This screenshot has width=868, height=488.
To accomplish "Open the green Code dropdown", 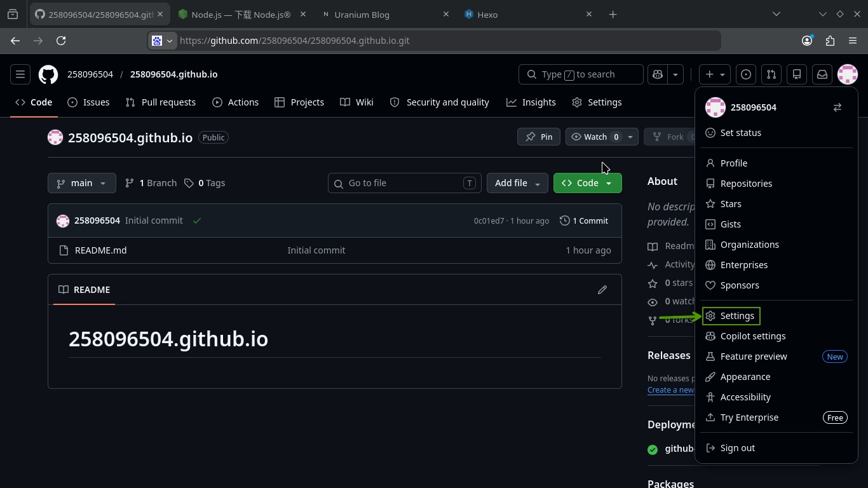I will (588, 183).
